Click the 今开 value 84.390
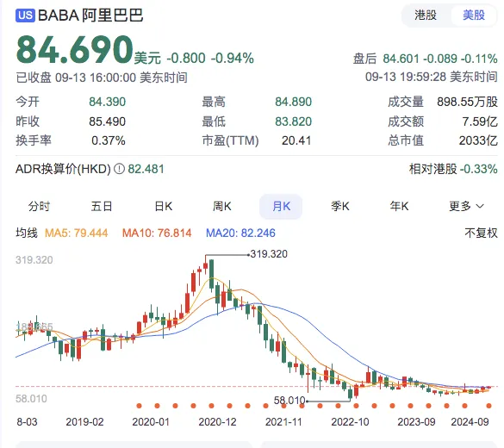The image size is (504, 448). pos(108,102)
